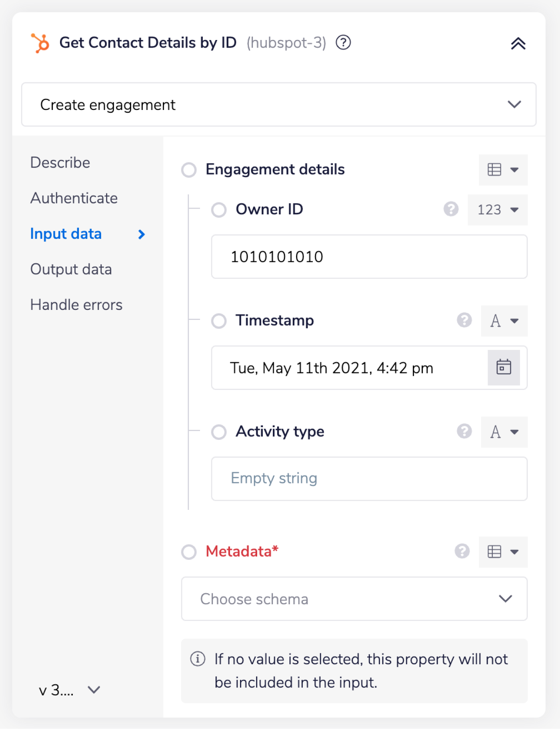560x729 pixels.
Task: Switch to the Output data tab
Action: [x=71, y=269]
